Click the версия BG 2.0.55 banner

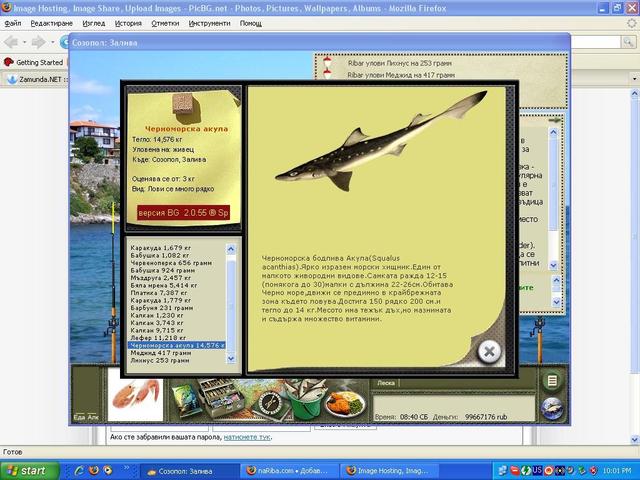coord(183,213)
